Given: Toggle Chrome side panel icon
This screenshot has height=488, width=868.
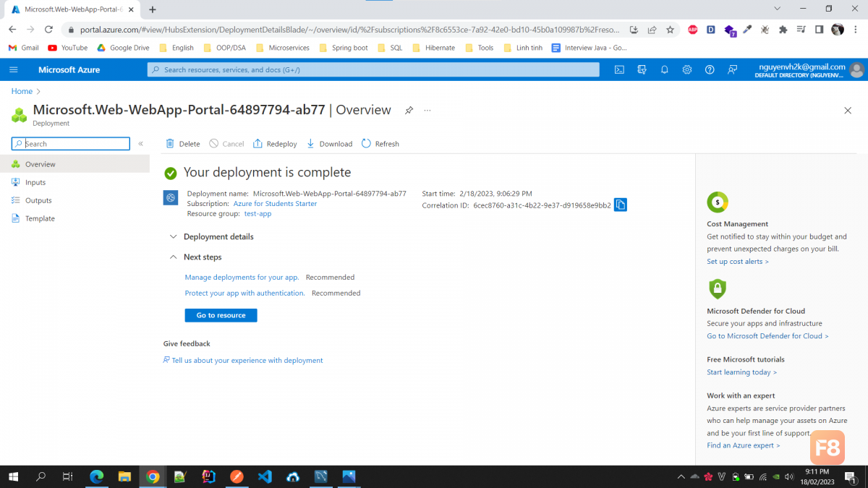Looking at the screenshot, I should click(819, 30).
